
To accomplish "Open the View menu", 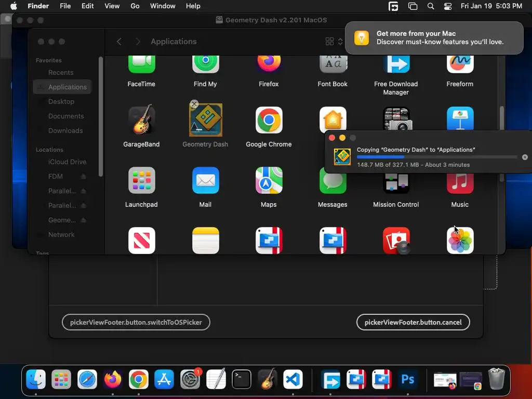I will [112, 6].
